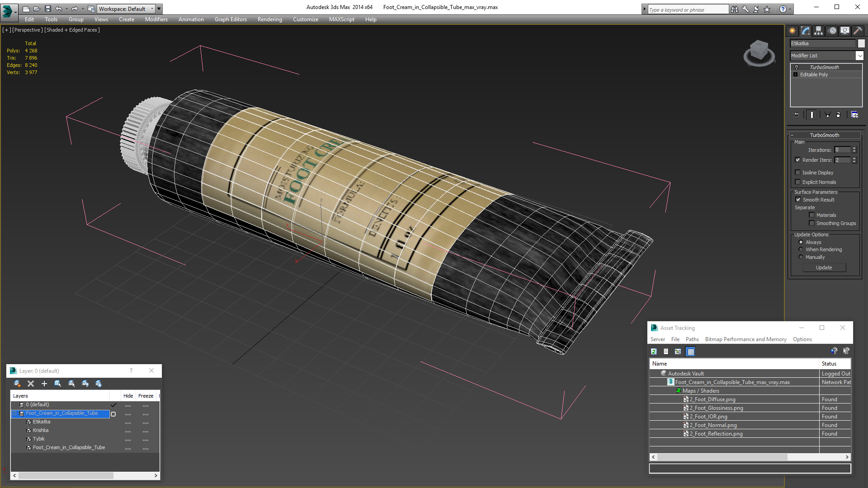The image size is (868, 488).
Task: Click the Undo arrow icon
Action: pyautogui.click(x=59, y=9)
